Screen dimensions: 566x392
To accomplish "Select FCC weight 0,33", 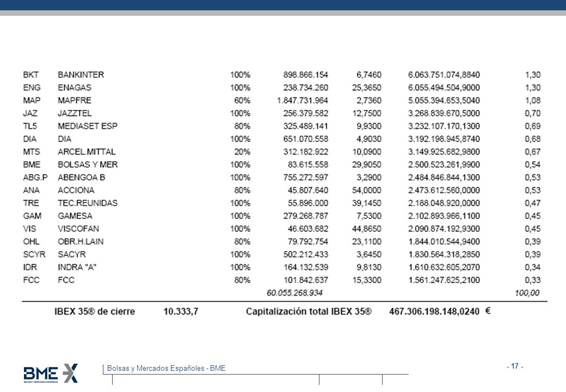I will point(533,280).
